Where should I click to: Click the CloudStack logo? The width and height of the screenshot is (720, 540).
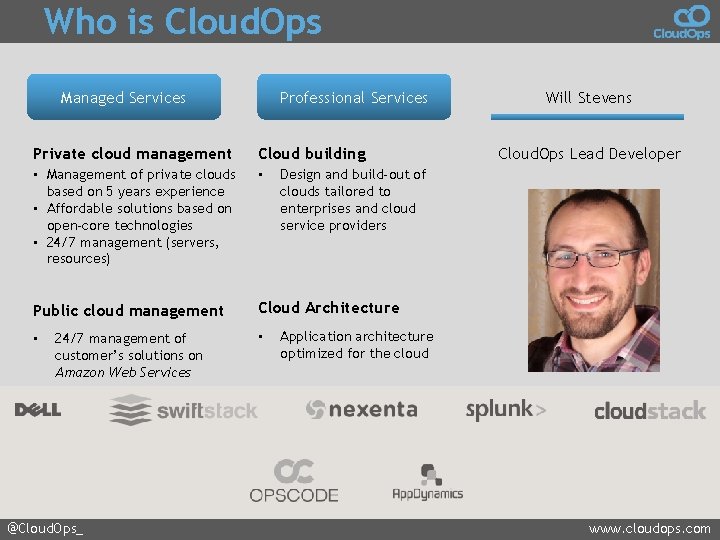pos(650,411)
